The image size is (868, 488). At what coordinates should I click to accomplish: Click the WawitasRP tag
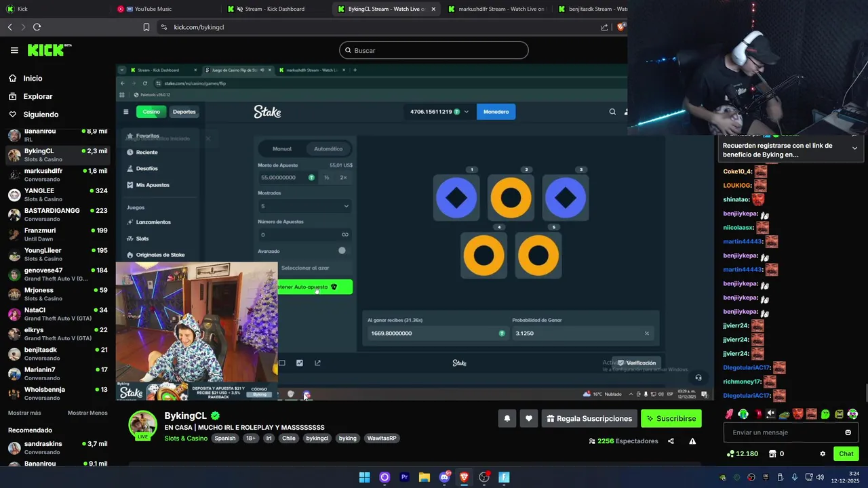(x=382, y=439)
